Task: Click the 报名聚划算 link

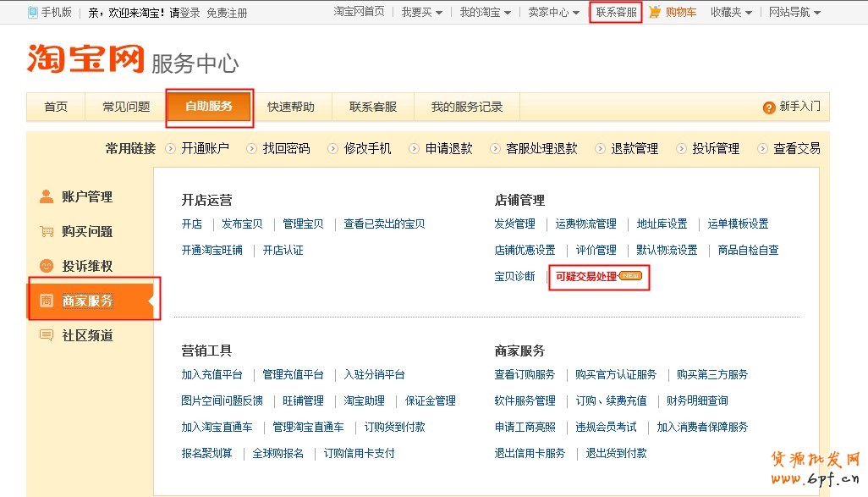Action: (207, 453)
